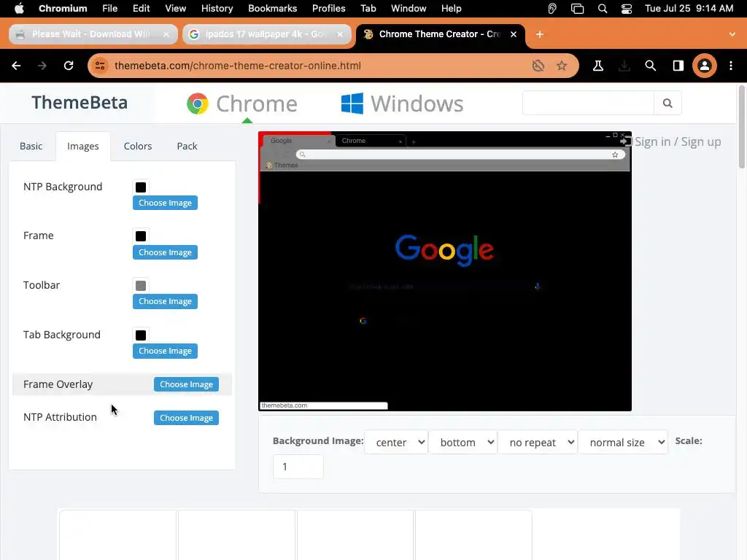
Task: Open the downloads icon in toolbar
Action: [x=624, y=66]
